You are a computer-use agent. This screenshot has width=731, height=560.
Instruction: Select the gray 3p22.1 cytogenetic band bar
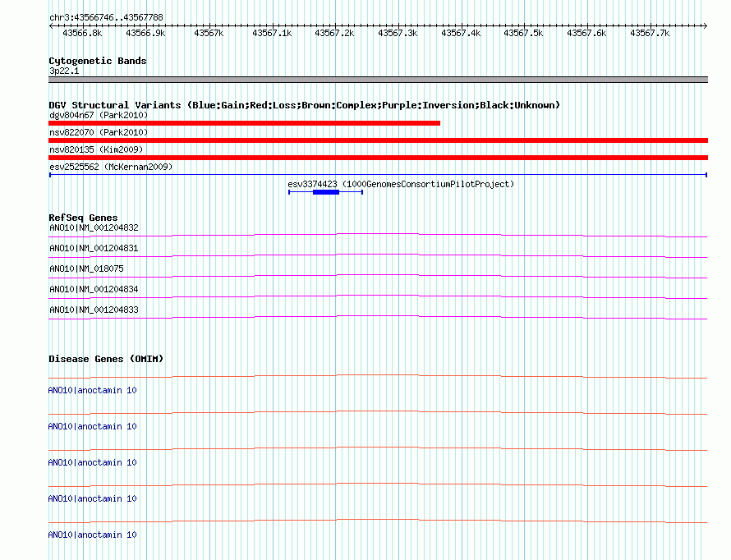pos(378,80)
